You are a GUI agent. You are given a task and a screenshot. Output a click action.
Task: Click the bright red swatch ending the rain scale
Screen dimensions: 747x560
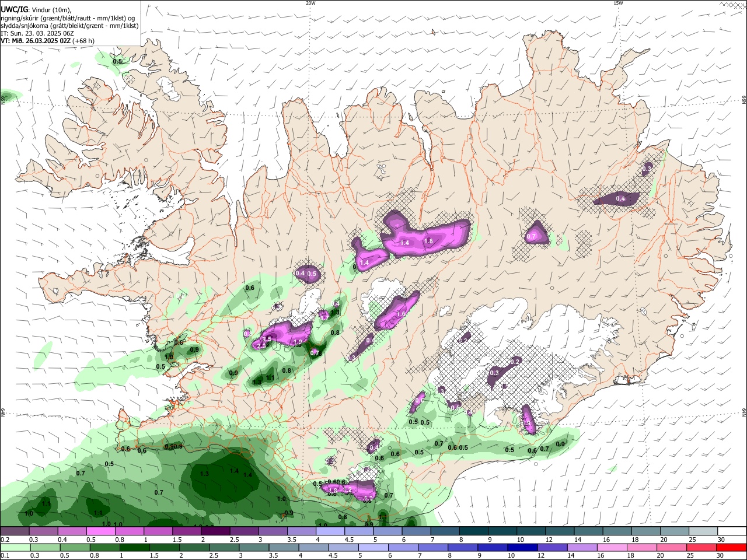(731, 548)
